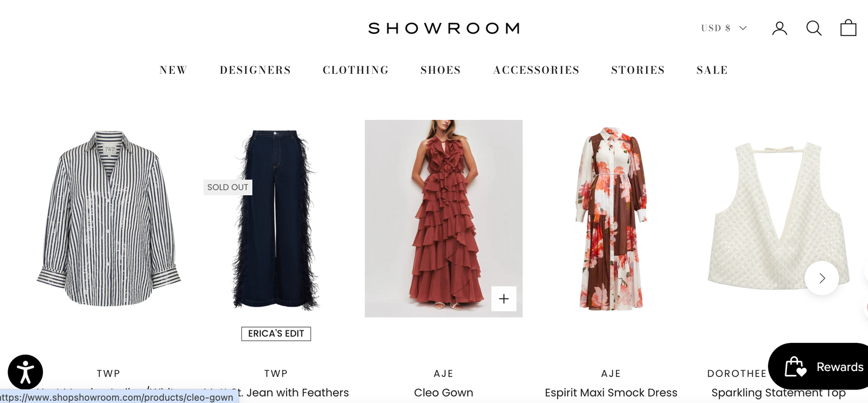Click the next arrow on product carousel
This screenshot has width=868, height=403.
[x=822, y=278]
